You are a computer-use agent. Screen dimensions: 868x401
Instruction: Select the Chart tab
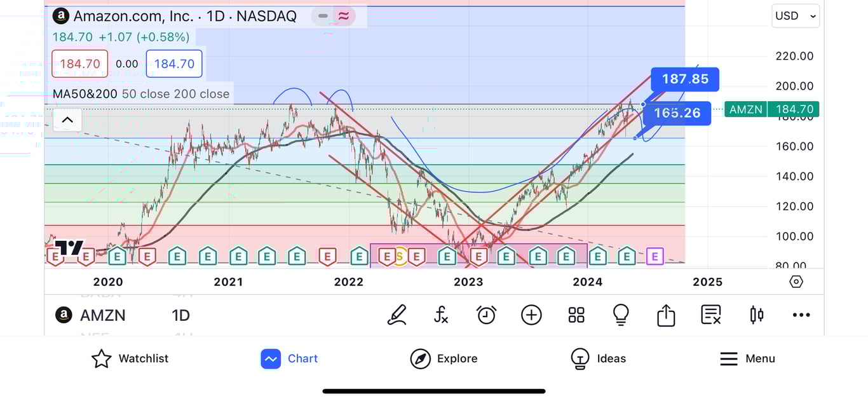pyautogui.click(x=290, y=358)
